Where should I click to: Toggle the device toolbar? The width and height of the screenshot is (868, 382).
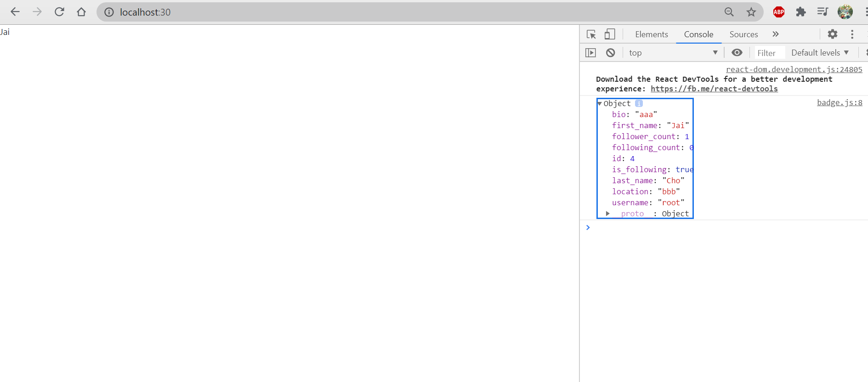(610, 34)
